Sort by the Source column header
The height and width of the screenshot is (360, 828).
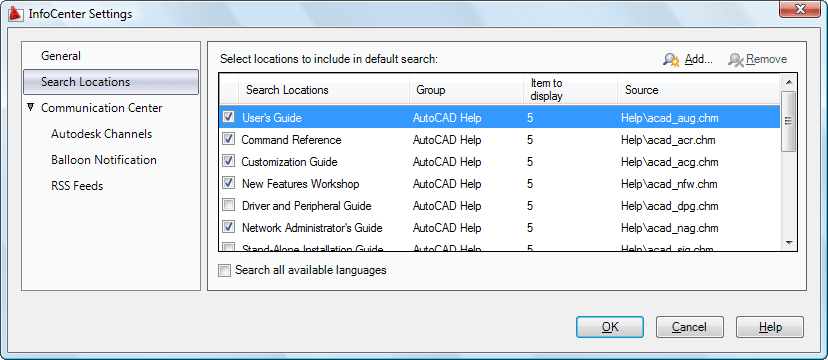699,90
